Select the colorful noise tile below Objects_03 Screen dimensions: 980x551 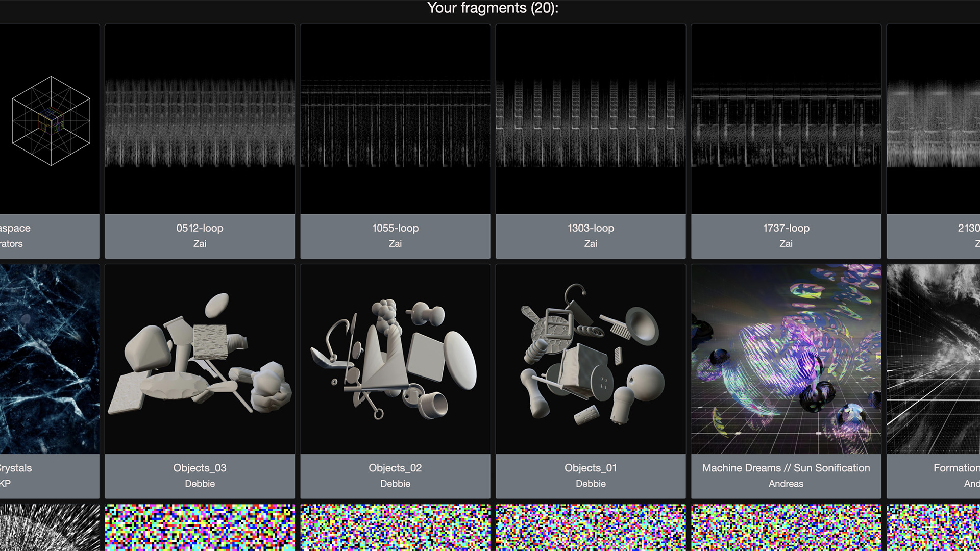pos(200,528)
